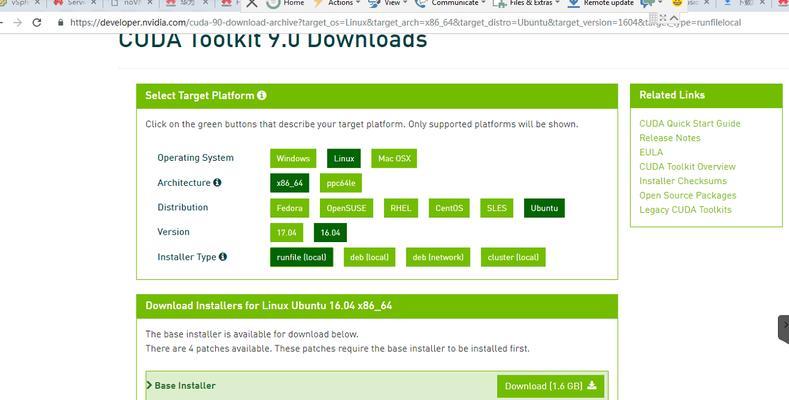Choose ppc64le architecture
The image size is (789, 400).
341,183
